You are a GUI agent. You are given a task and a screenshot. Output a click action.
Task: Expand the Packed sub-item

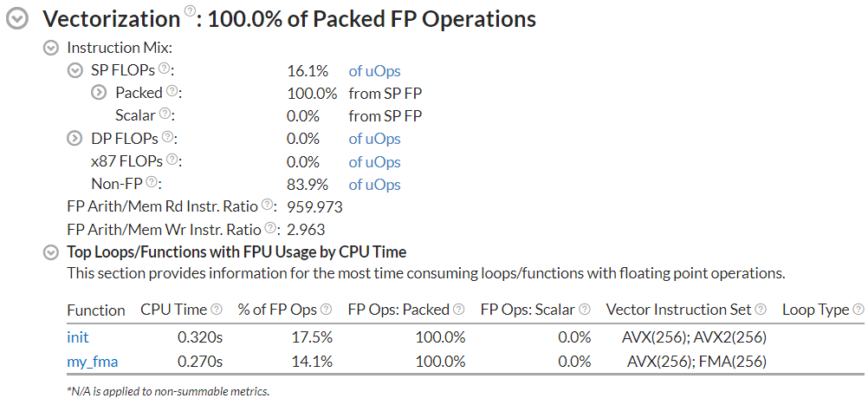pyautogui.click(x=100, y=94)
